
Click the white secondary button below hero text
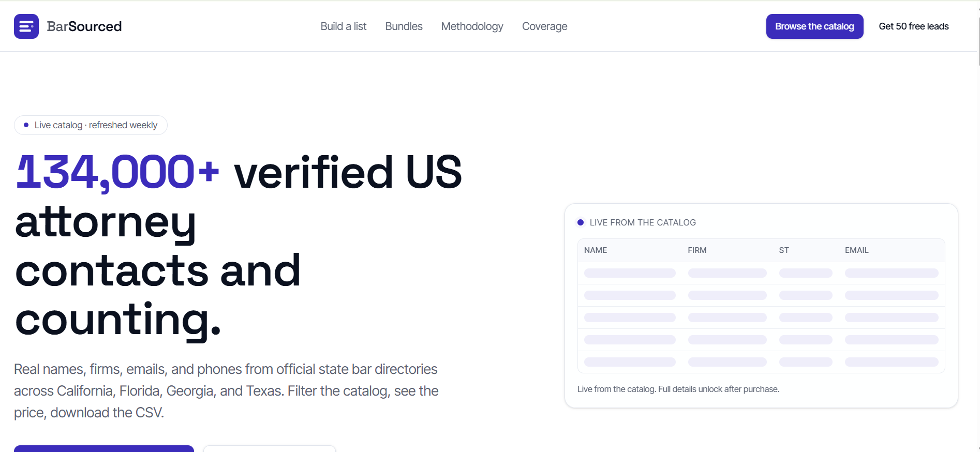click(270, 448)
